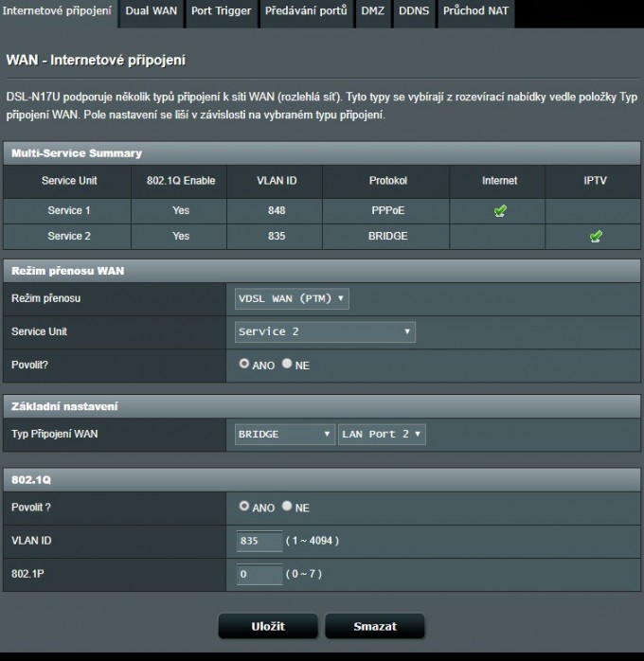
Task: Click the Základní nastavení section header
Action: 322,406
